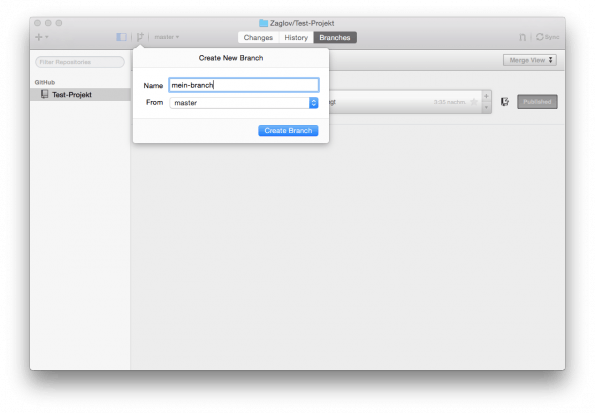The height and width of the screenshot is (413, 595).
Task: Open the From branch dropdown showing master
Action: tap(244, 103)
